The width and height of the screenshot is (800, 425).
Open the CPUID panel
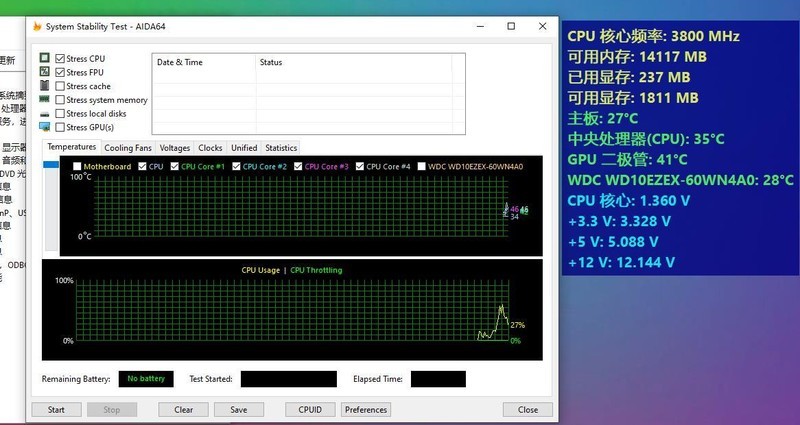coord(310,410)
